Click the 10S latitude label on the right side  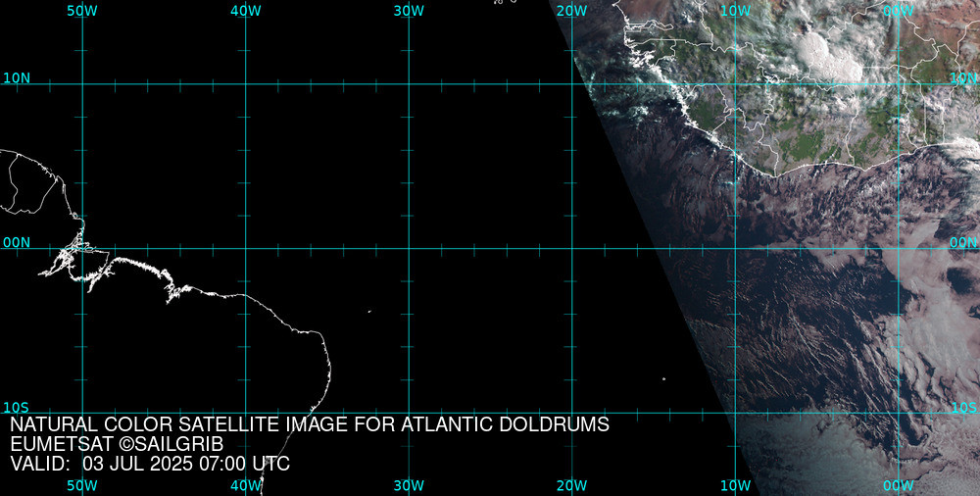click(x=963, y=408)
